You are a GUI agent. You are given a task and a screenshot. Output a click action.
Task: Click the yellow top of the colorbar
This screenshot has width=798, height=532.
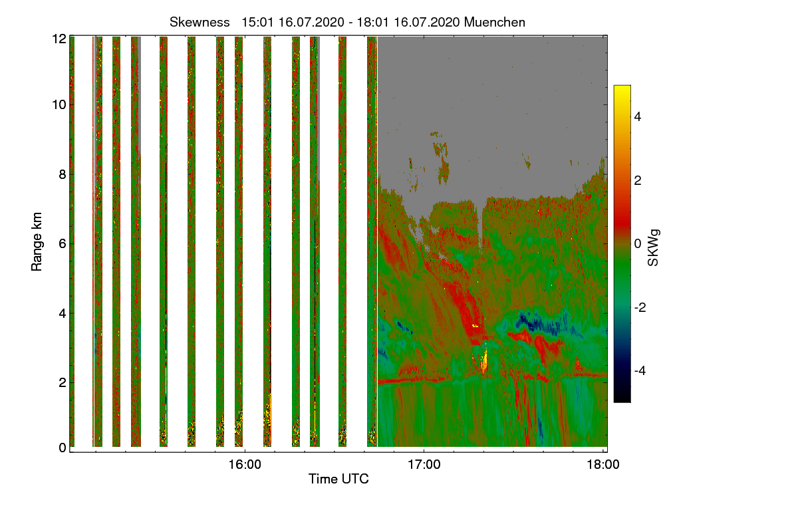pos(622,90)
